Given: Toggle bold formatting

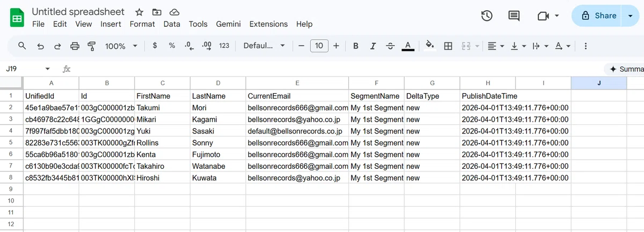Looking at the screenshot, I should click(356, 46).
